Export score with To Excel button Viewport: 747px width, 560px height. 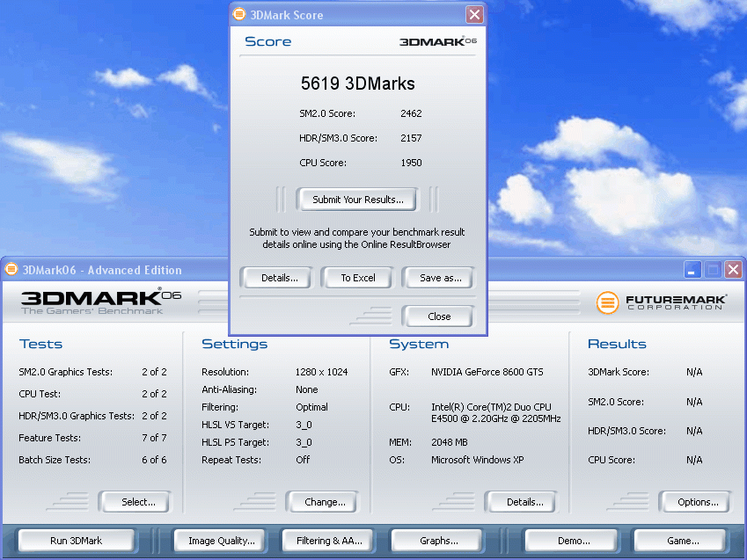[357, 278]
